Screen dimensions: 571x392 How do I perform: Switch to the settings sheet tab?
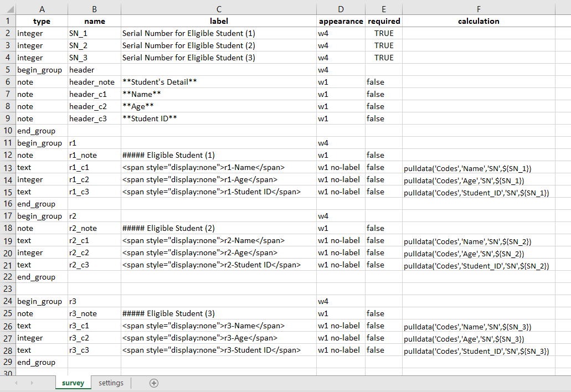click(x=111, y=383)
